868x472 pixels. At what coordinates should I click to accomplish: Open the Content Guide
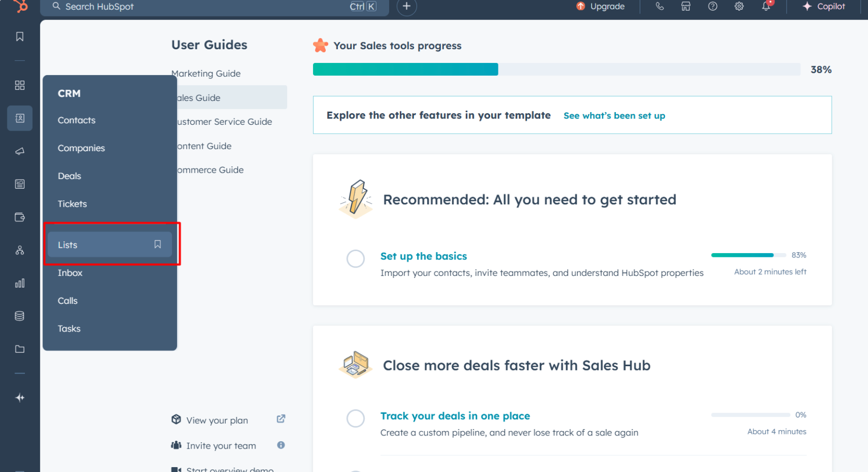(204, 146)
